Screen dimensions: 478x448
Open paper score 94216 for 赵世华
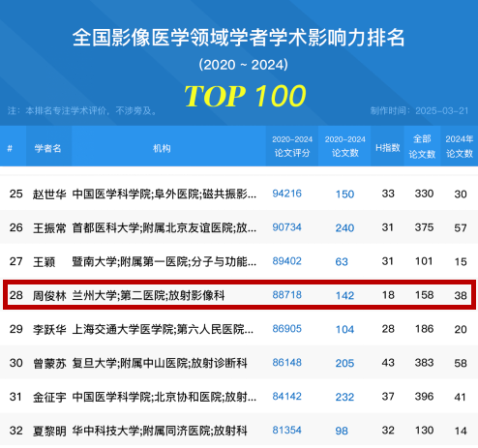click(x=286, y=194)
